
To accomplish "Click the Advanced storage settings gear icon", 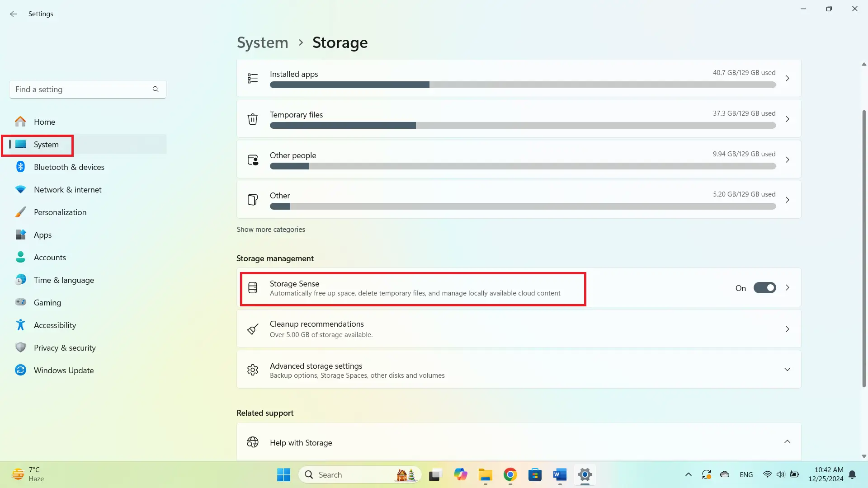I will click(x=253, y=370).
